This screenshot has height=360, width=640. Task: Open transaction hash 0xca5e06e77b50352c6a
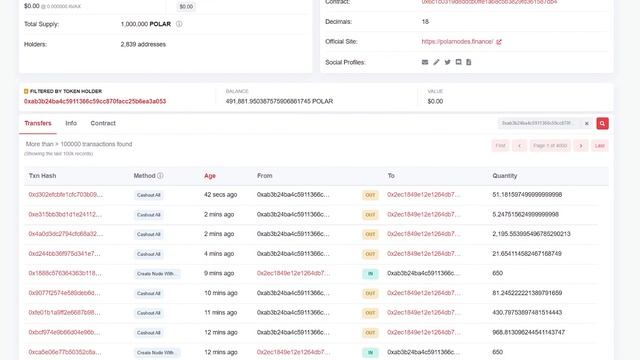(65, 352)
